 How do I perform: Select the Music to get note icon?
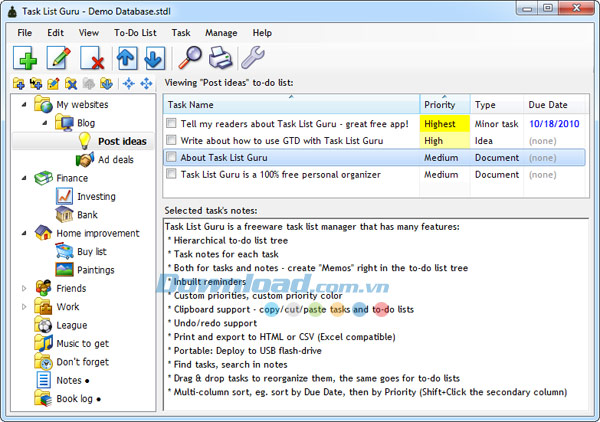click(43, 343)
